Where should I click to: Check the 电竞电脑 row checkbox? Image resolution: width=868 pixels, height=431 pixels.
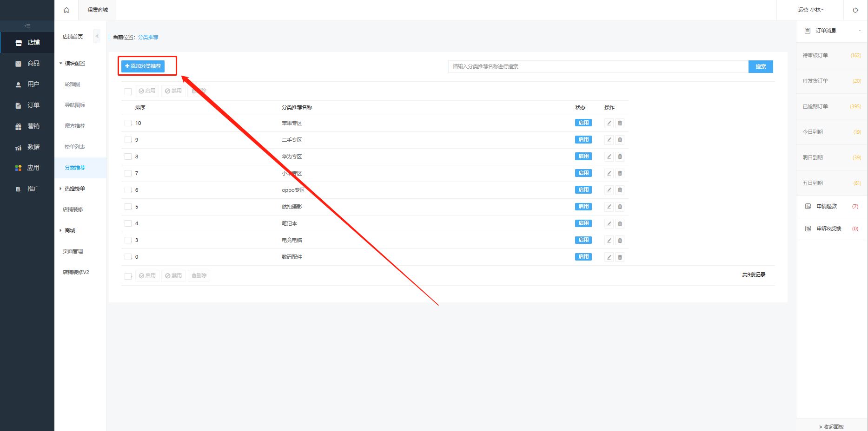tap(128, 240)
